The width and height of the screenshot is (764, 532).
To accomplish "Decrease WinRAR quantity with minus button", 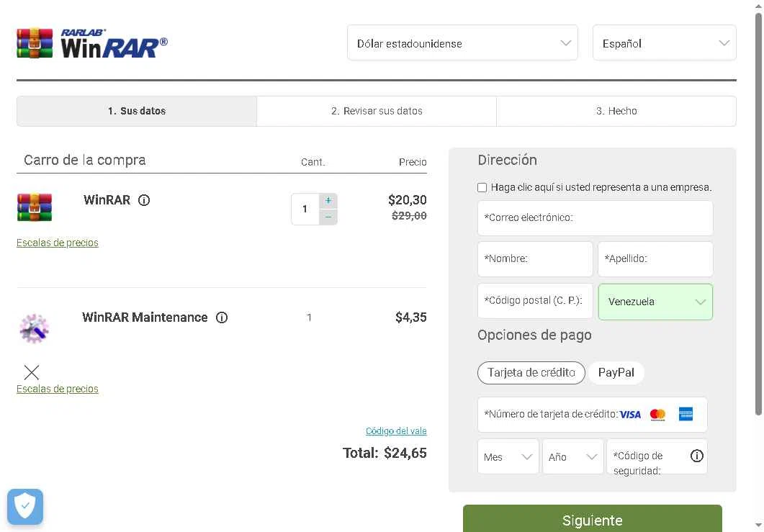I will (x=328, y=217).
